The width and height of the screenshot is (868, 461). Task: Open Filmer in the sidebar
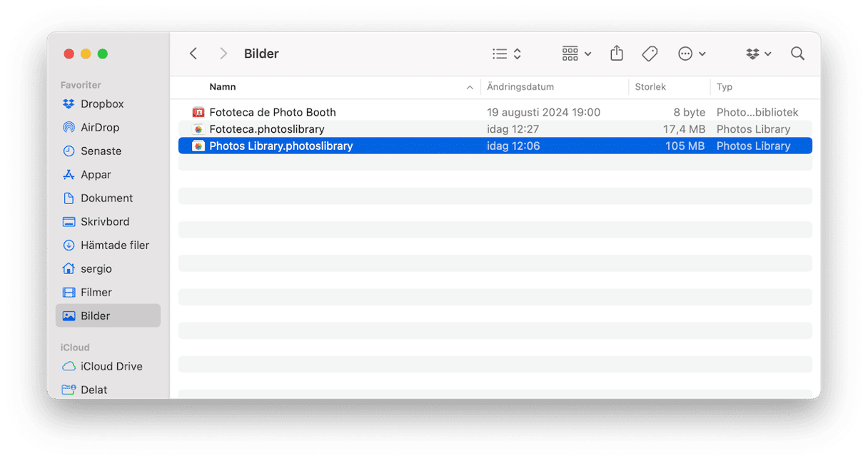(108, 293)
